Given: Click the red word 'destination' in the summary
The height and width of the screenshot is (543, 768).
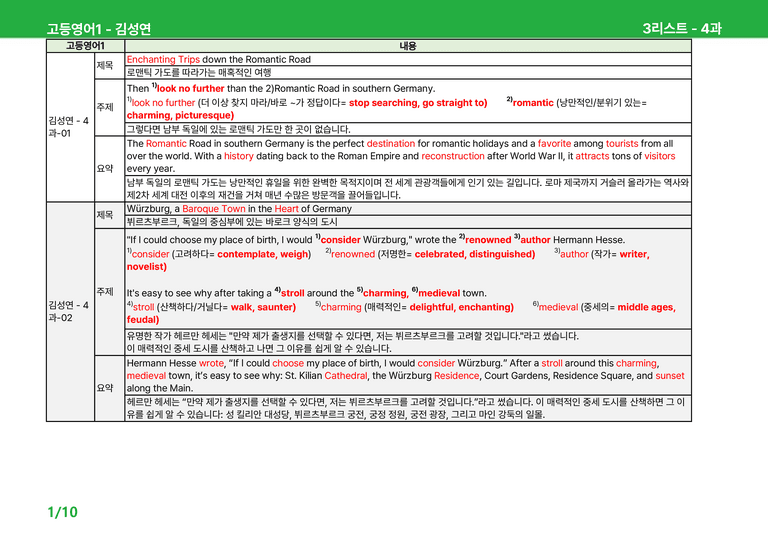Looking at the screenshot, I should [x=390, y=143].
